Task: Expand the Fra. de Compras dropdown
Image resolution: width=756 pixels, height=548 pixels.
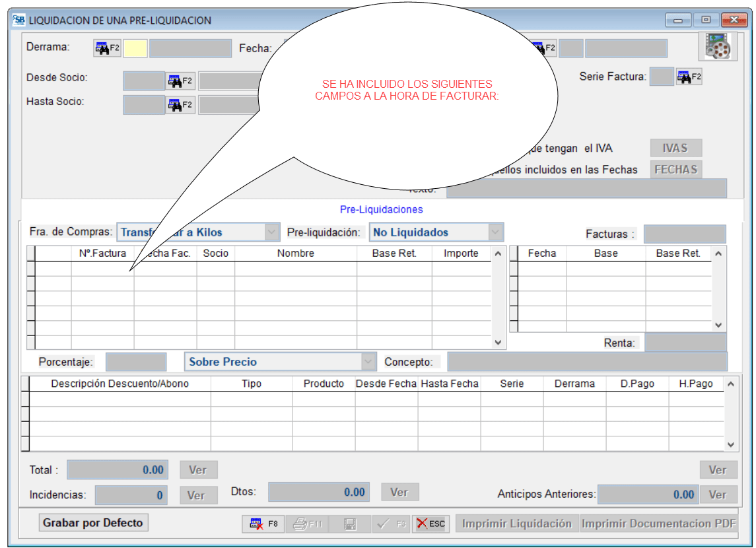Action: tap(271, 232)
